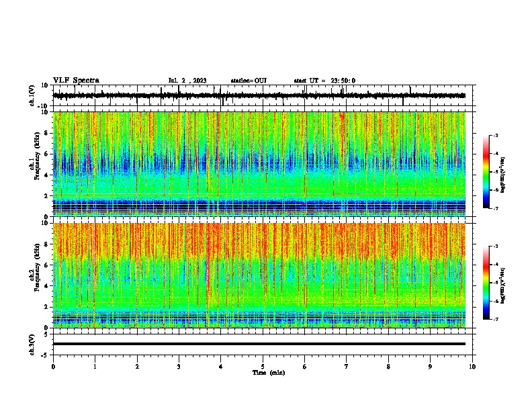
Task: Click the ch.2 color bar log(PSD) label
Action: tap(503, 285)
